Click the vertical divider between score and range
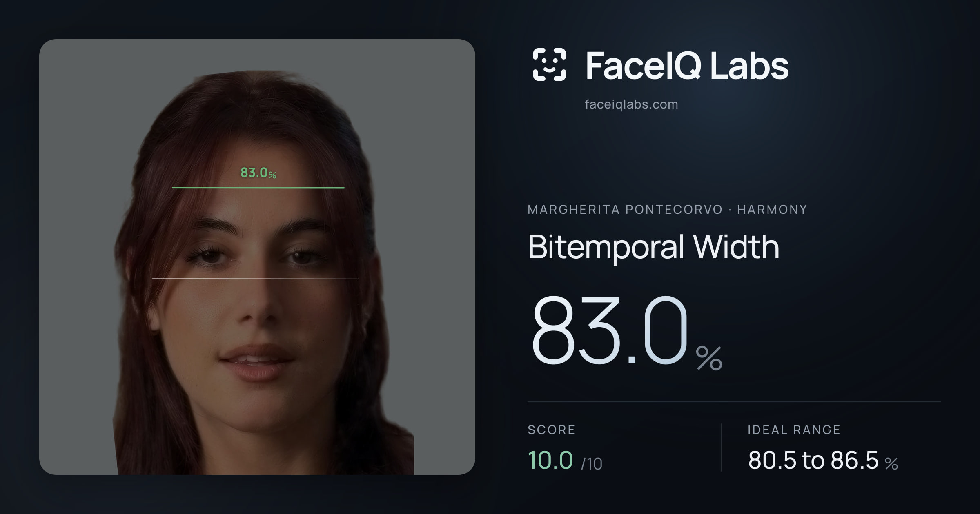This screenshot has width=980, height=514. coord(721,448)
